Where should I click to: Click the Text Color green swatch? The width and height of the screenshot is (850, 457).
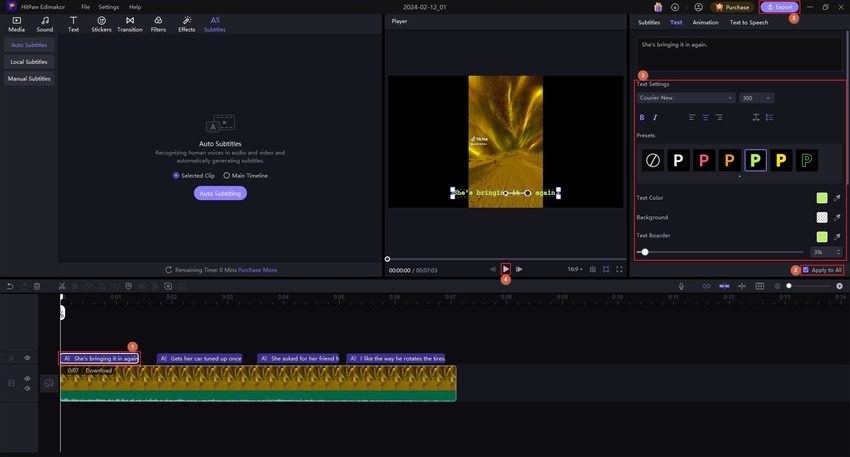822,198
